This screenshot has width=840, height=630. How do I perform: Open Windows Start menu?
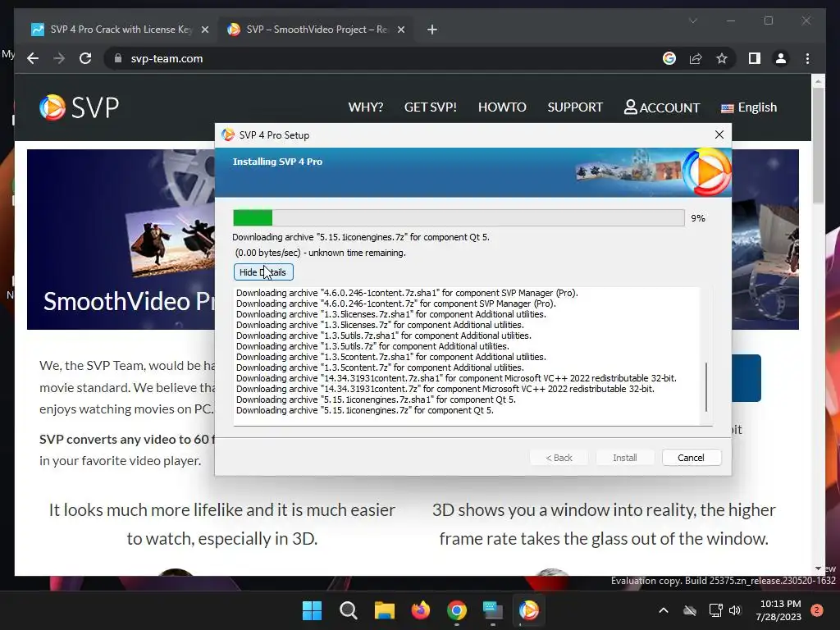(312, 610)
